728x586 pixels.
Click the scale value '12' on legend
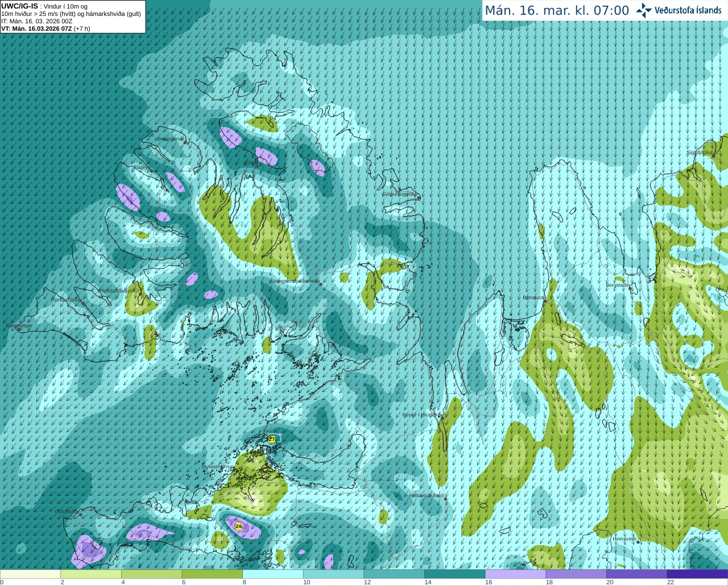pos(367,582)
